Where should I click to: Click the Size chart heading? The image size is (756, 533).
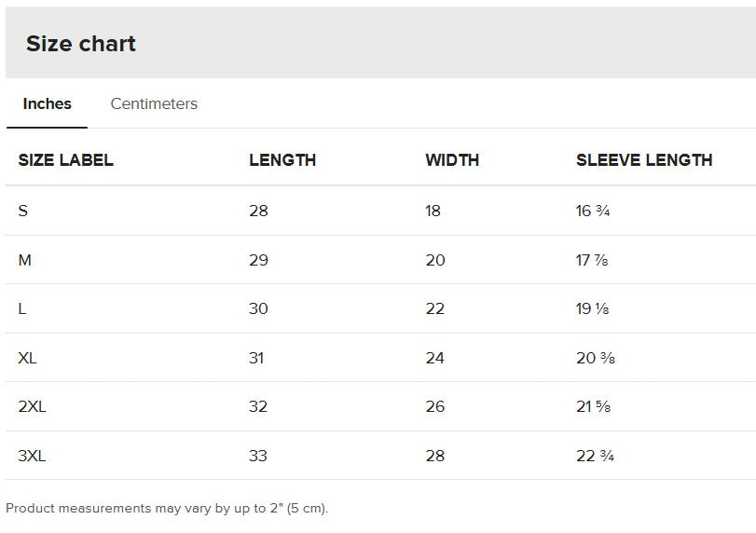tap(81, 44)
